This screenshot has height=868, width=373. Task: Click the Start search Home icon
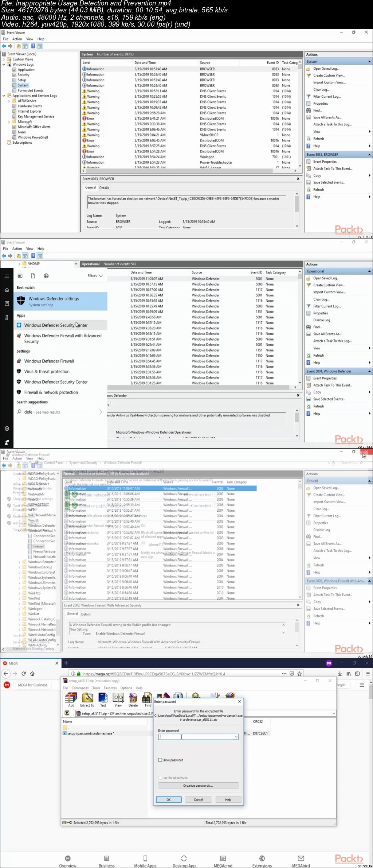click(7, 290)
